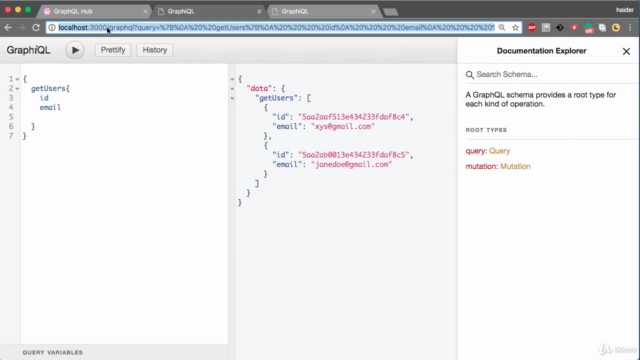Open the gray square extension icon
Screen dimensions: 640x360
(x=546, y=27)
